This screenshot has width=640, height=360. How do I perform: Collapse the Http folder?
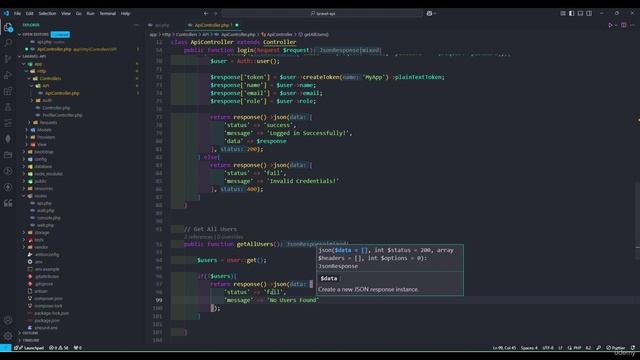point(27,71)
